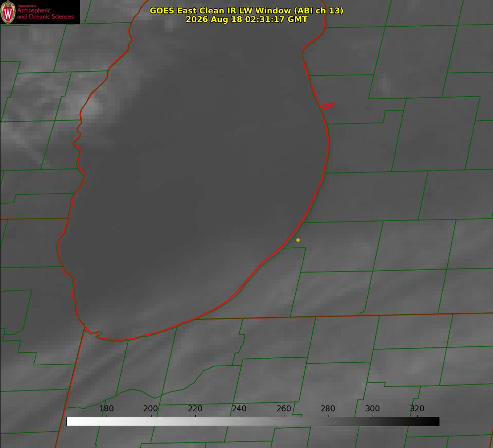Click the 280 label on colorbar
Screen dimensions: 493x448
tap(328, 408)
